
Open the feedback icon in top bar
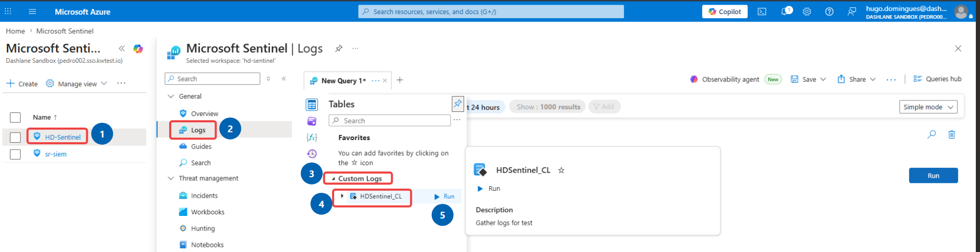pyautogui.click(x=852, y=12)
